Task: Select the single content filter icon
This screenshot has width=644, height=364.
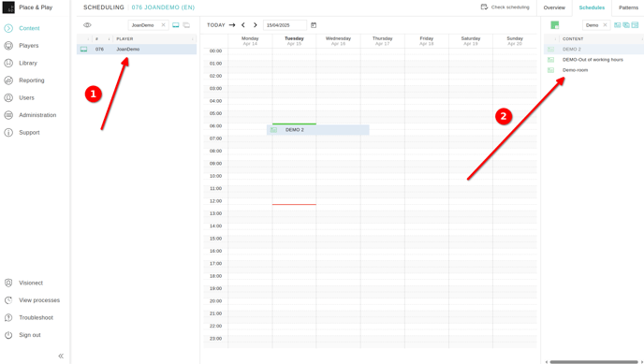Action: tap(617, 25)
